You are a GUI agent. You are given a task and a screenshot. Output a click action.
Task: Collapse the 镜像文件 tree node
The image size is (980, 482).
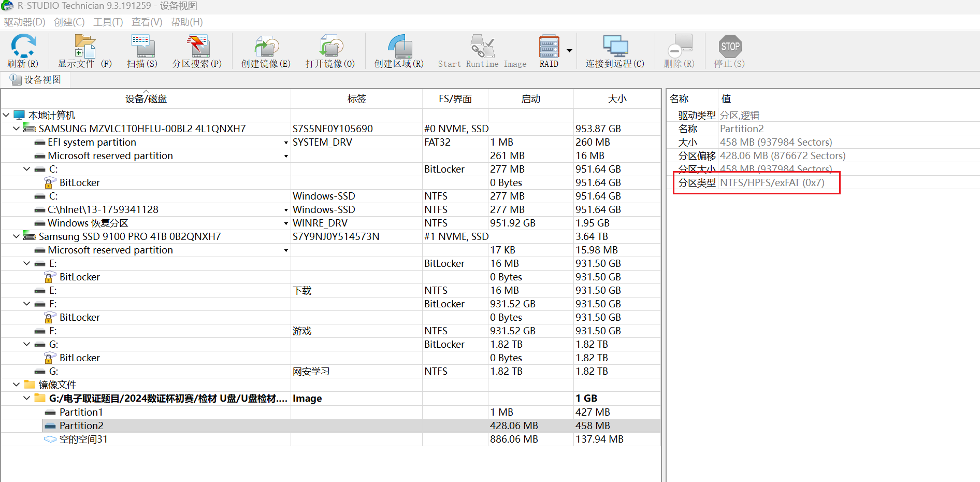point(16,385)
